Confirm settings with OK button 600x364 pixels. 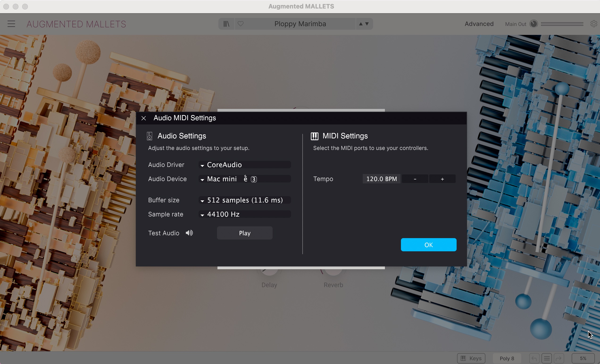pyautogui.click(x=429, y=245)
